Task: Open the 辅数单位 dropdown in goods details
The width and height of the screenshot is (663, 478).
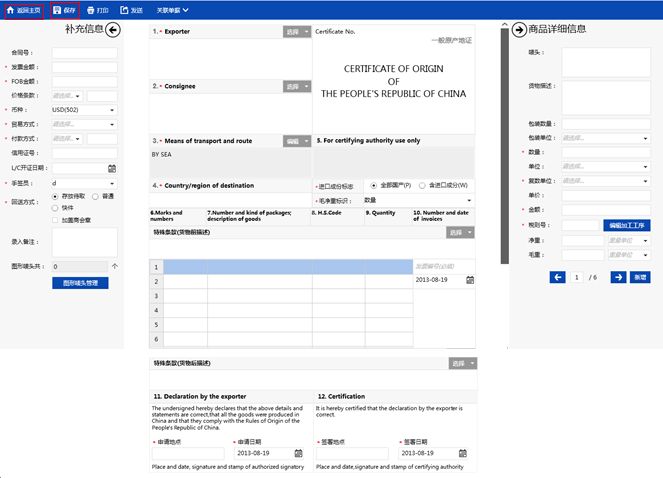Action: pyautogui.click(x=606, y=181)
